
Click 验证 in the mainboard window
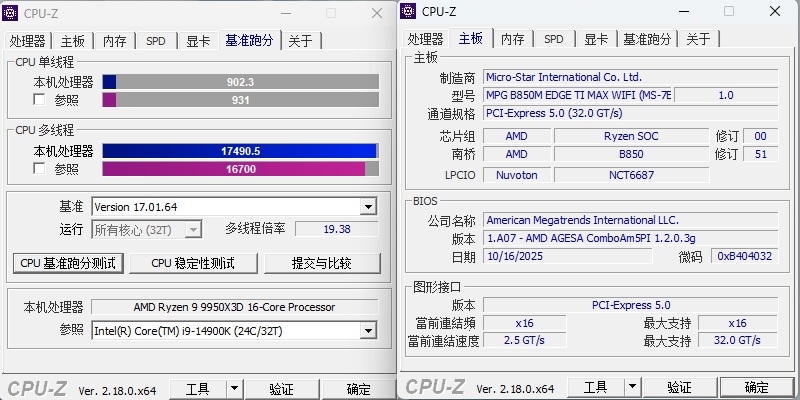(x=679, y=388)
